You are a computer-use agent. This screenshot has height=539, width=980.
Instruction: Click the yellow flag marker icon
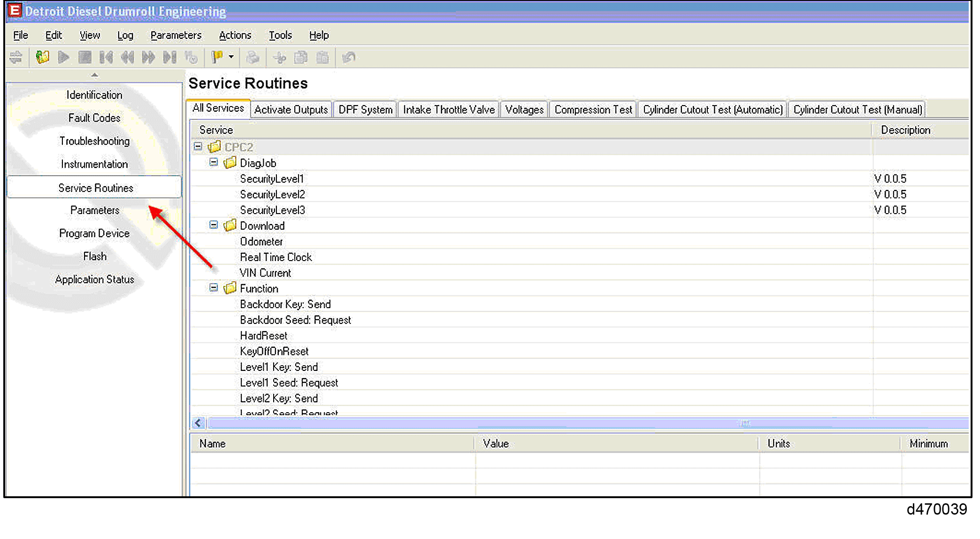[x=217, y=57]
